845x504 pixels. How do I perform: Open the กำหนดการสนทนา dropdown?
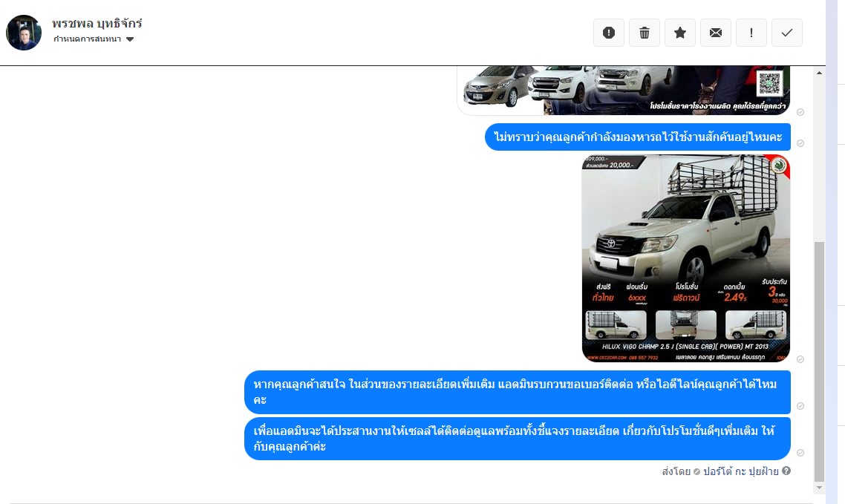(x=94, y=39)
